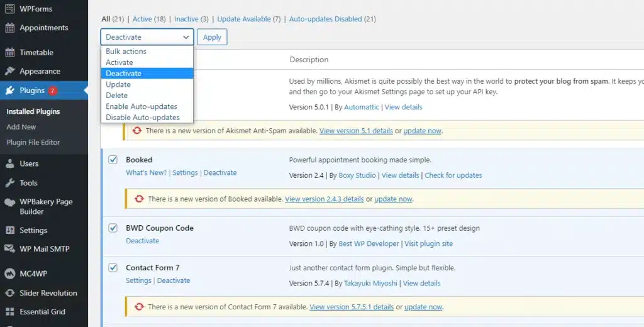
Task: Click the WPBakery Page Builder icon
Action: click(10, 202)
